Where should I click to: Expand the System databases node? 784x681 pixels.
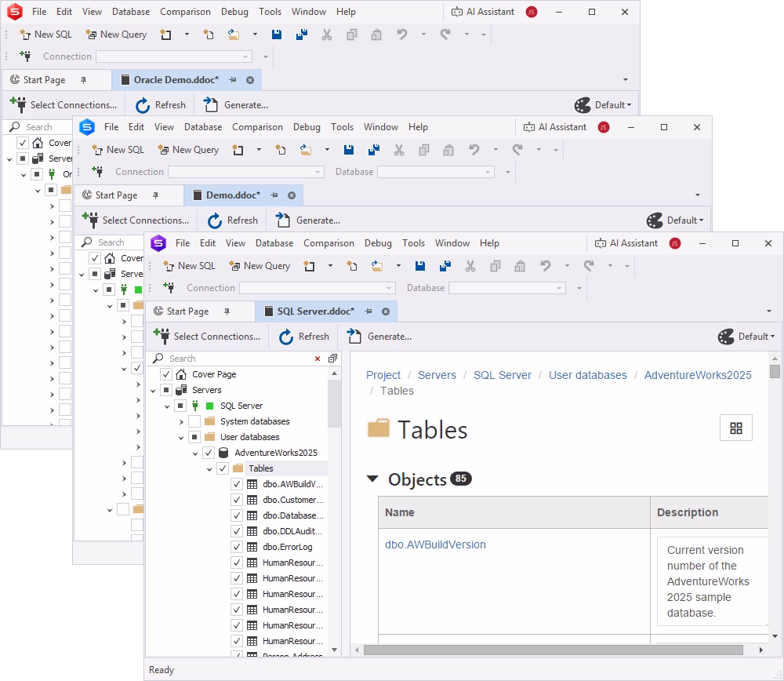pos(181,422)
